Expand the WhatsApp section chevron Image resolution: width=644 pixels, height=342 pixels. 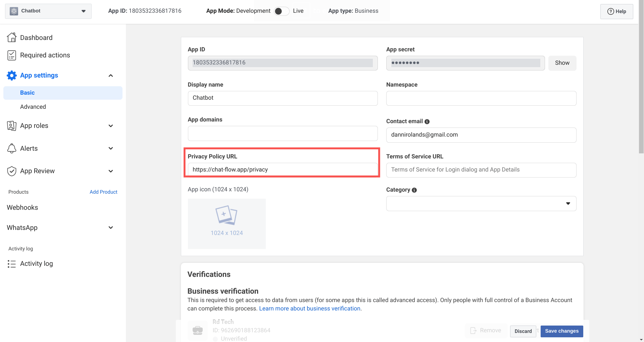coord(111,228)
